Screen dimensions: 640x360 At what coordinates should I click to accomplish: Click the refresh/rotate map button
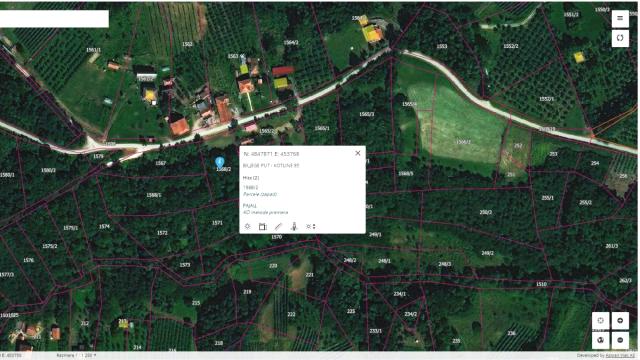click(620, 38)
